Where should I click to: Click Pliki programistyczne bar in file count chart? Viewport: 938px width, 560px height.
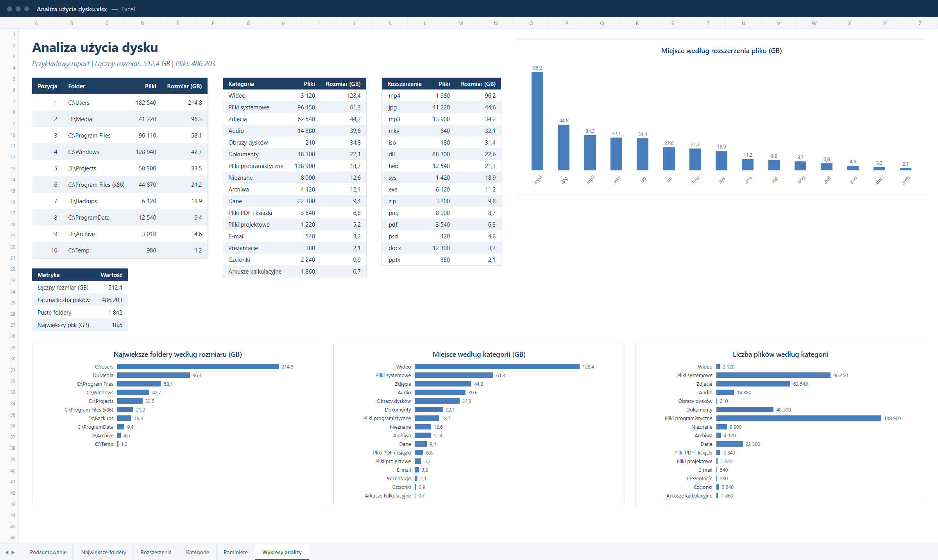click(799, 418)
